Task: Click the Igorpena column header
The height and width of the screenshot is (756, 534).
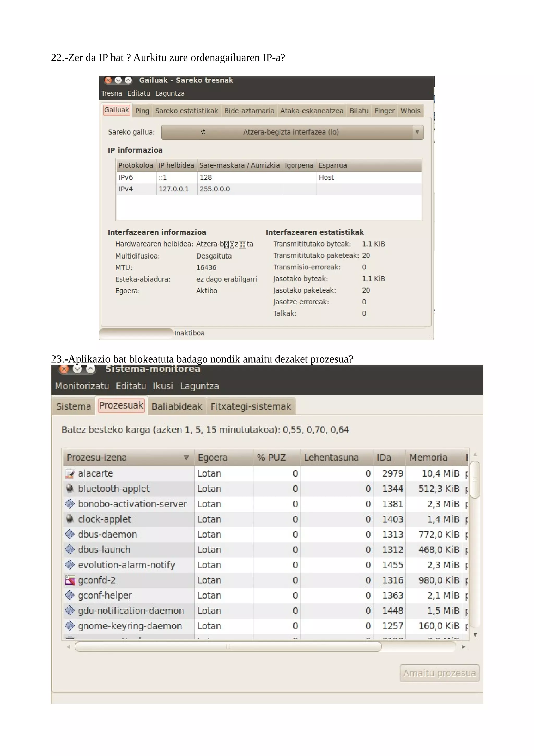Action: 299,165
